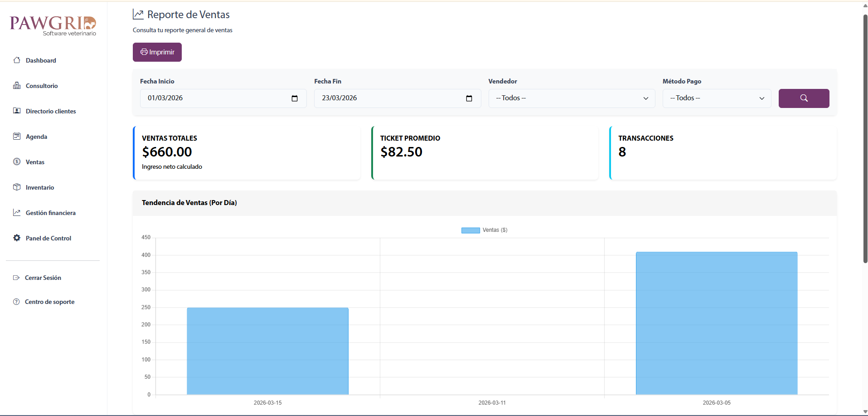
Task: Click the 2026-03-05 sales bar
Action: (x=716, y=323)
